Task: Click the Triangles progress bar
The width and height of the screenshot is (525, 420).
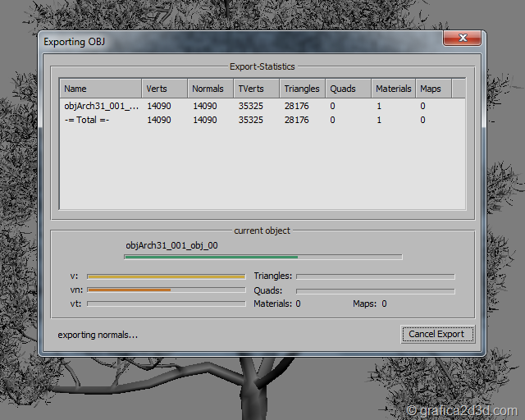Action: click(376, 276)
